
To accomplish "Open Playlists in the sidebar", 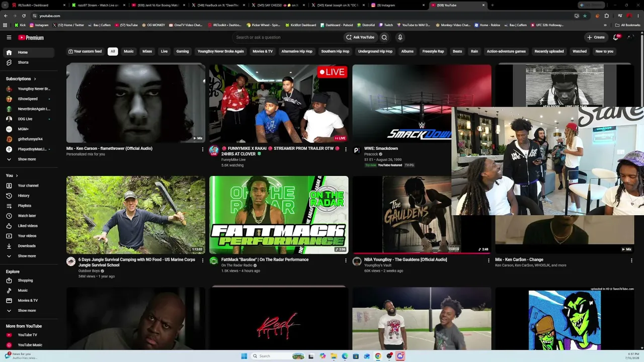I will (x=30, y=206).
